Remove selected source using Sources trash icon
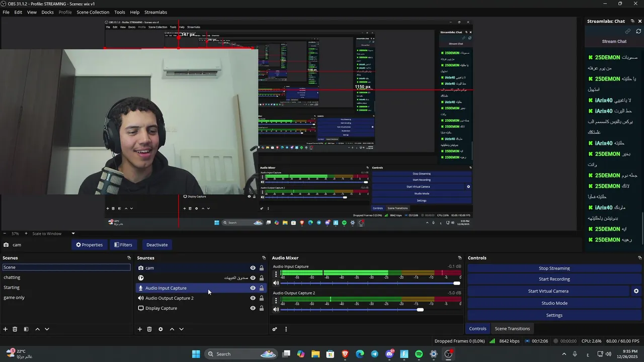The width and height of the screenshot is (644, 362). click(x=149, y=329)
